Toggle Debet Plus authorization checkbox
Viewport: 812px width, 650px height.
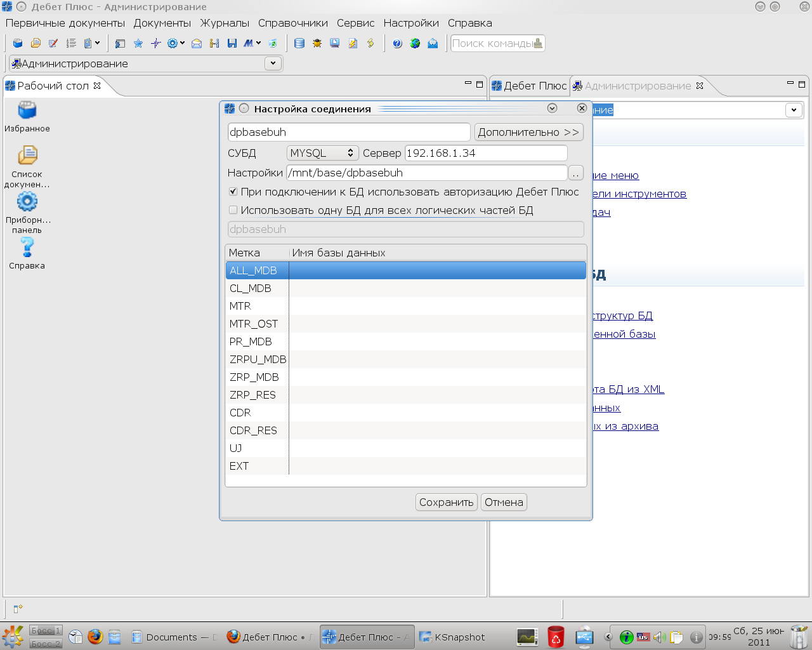233,191
